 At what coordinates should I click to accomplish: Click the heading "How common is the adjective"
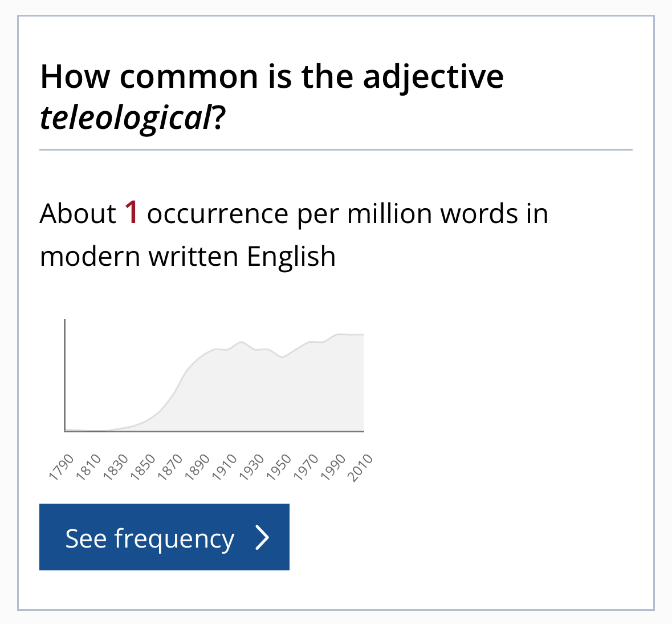tap(272, 76)
